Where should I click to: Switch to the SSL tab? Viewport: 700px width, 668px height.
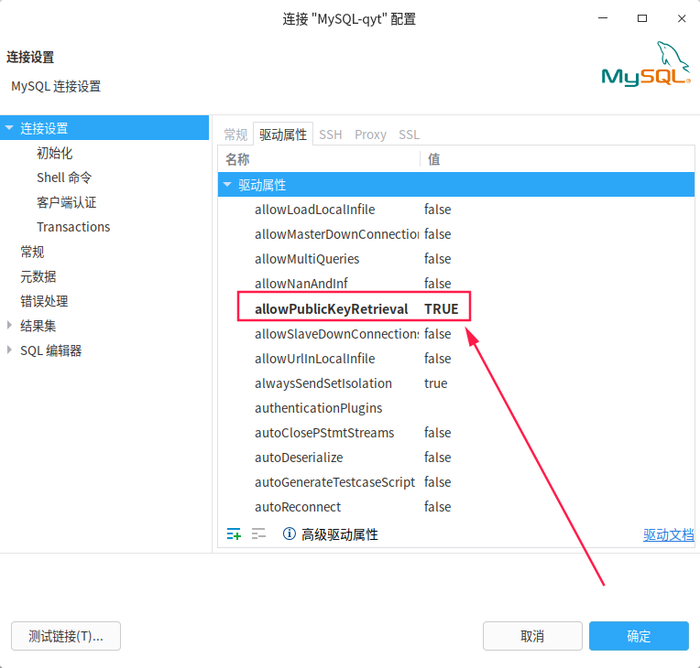(409, 134)
